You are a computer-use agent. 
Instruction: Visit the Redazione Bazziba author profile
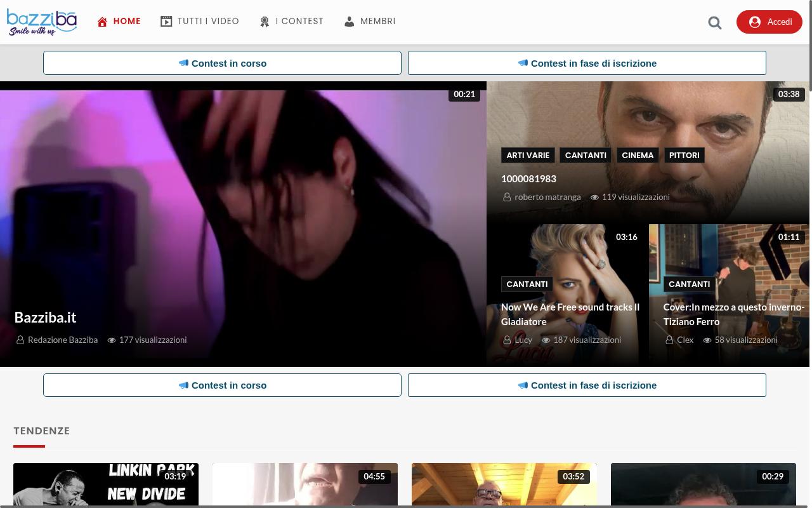(x=63, y=340)
